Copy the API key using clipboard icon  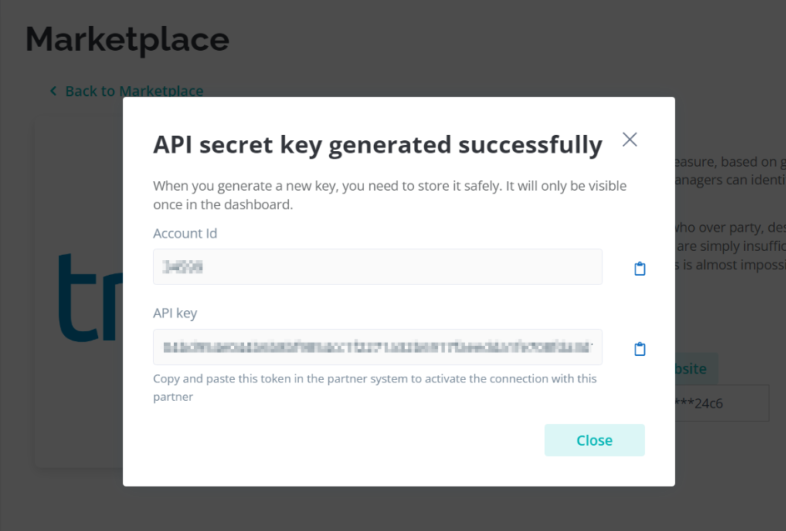[x=640, y=348]
